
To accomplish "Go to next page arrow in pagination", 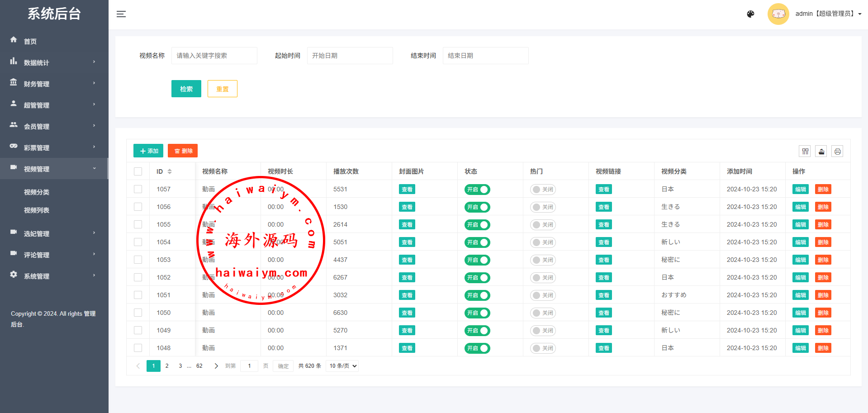I will [x=216, y=366].
